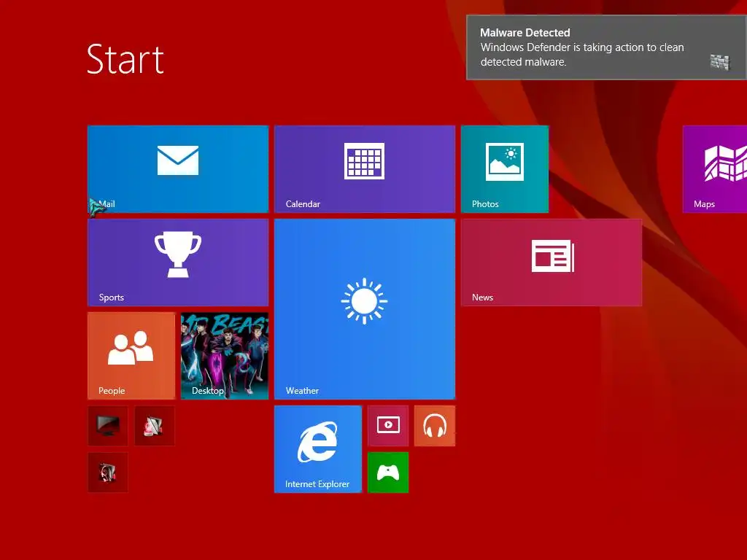Image resolution: width=747 pixels, height=560 pixels.
Task: Open the Sports tile with trophy
Action: [178, 262]
